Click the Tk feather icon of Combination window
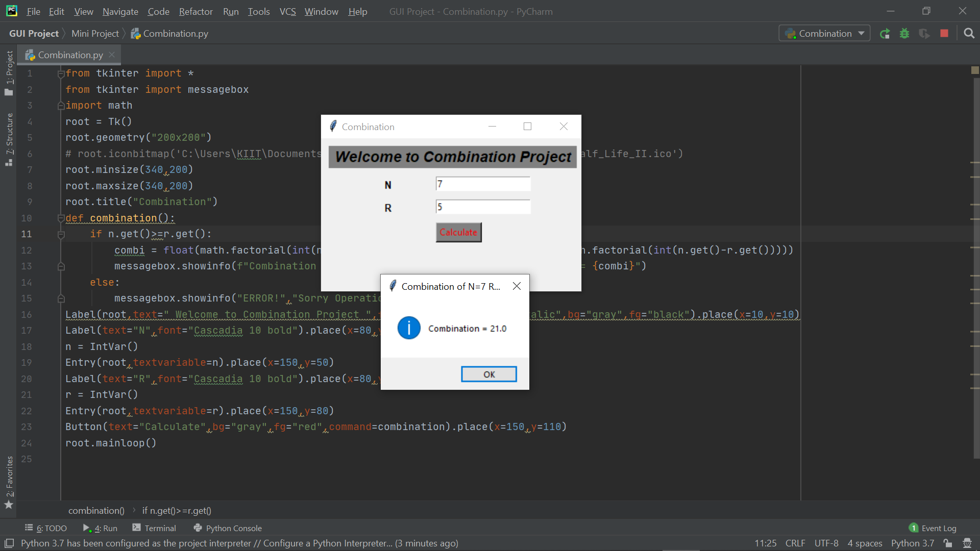Viewport: 980px width, 551px height. (333, 126)
